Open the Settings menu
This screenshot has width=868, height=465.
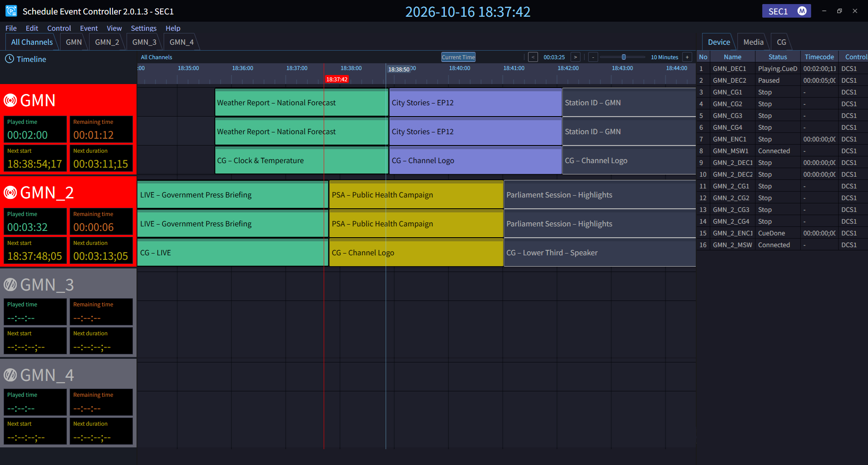[143, 28]
